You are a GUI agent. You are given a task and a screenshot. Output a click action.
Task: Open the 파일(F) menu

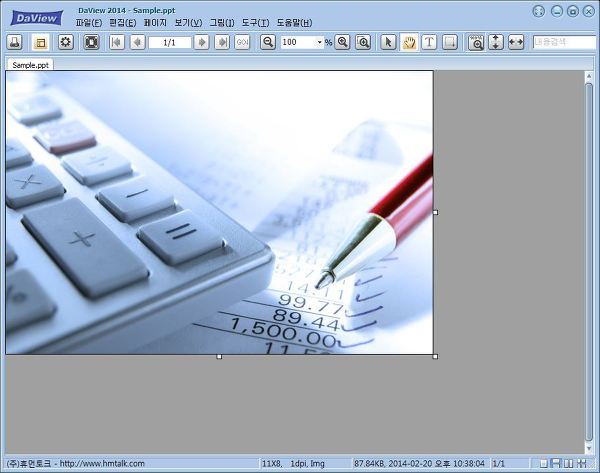click(x=88, y=23)
